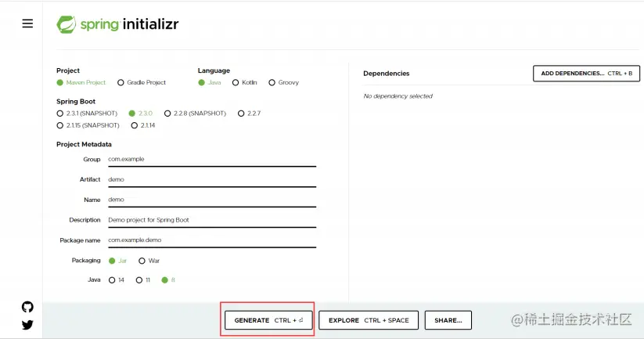Viewport: 644px width, 339px height.
Task: Select Gradle Project radio button
Action: click(121, 82)
